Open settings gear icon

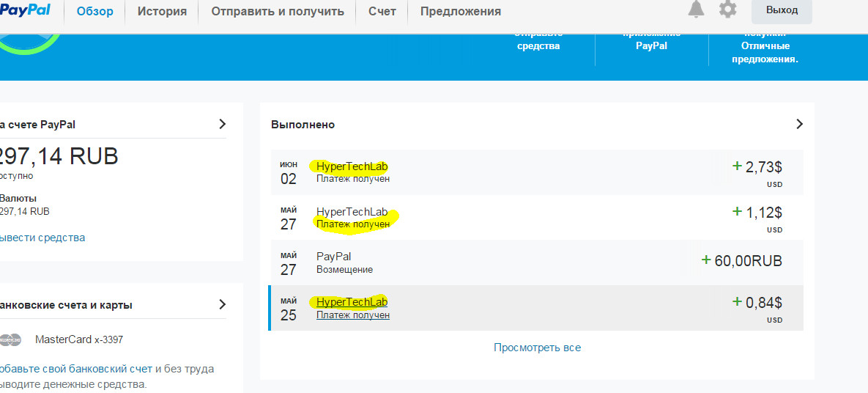point(727,10)
